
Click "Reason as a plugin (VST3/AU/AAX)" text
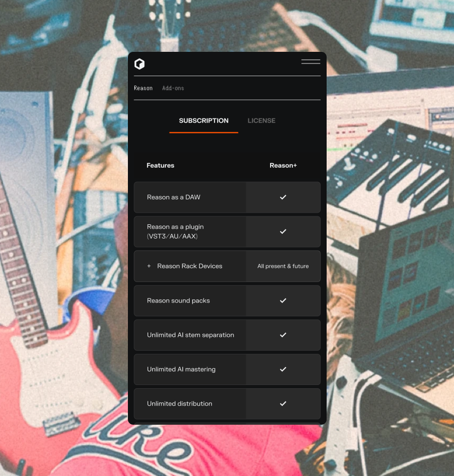coord(175,231)
